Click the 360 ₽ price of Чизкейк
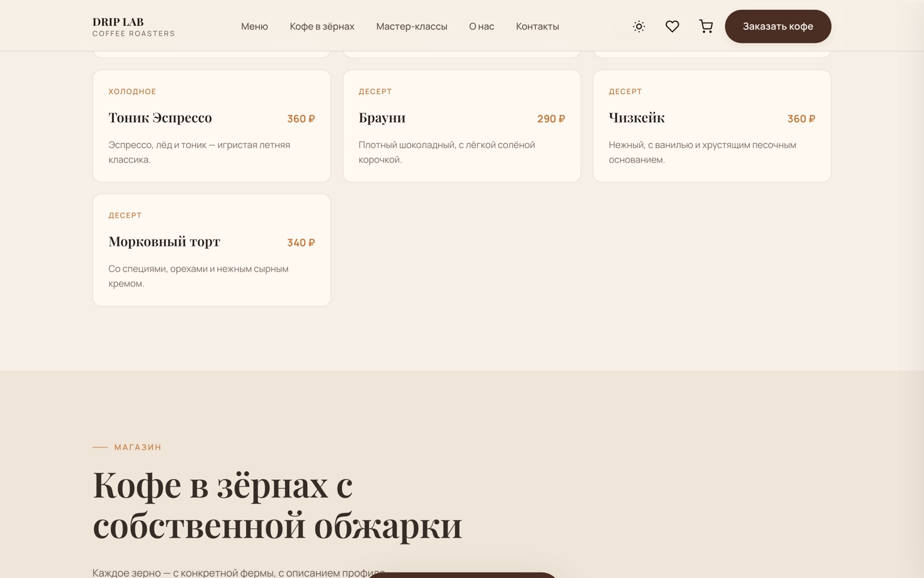 (801, 118)
